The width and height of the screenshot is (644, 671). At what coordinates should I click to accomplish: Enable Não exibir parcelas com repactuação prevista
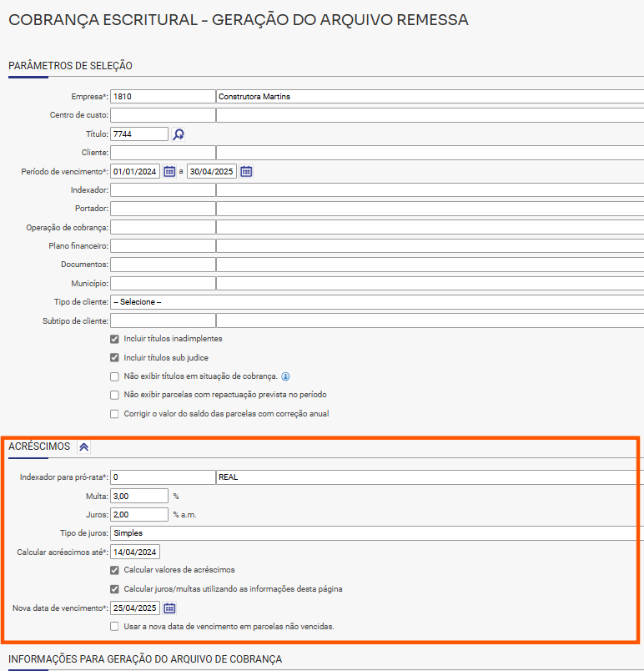tap(114, 395)
